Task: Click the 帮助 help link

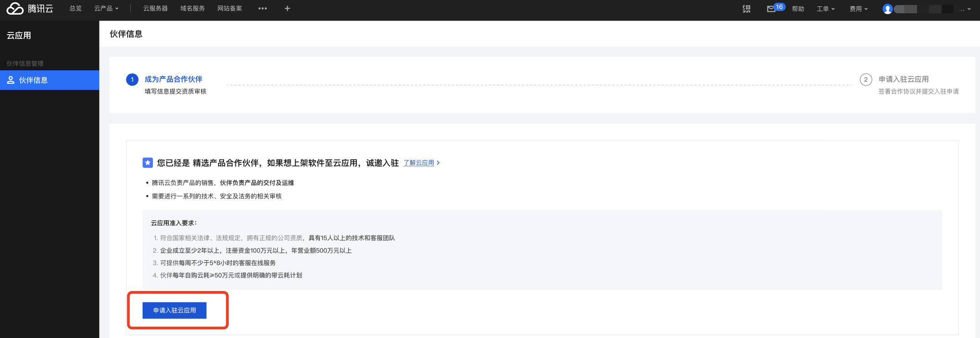Action: pyautogui.click(x=798, y=9)
